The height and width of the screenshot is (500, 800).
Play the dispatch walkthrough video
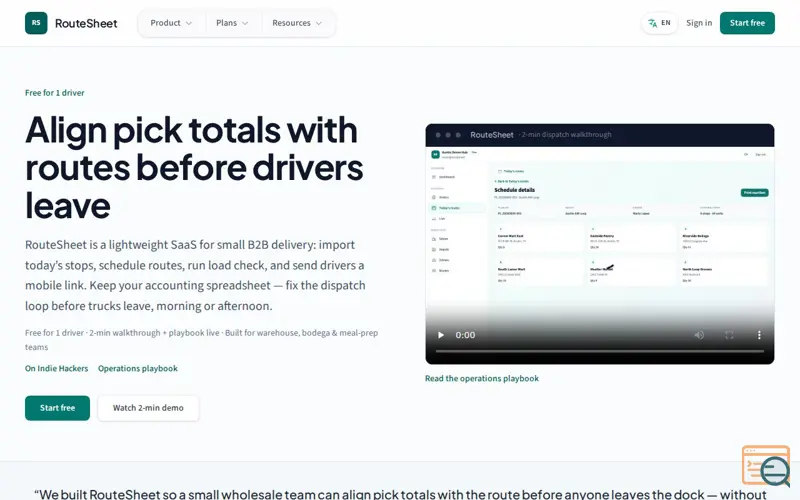[441, 335]
